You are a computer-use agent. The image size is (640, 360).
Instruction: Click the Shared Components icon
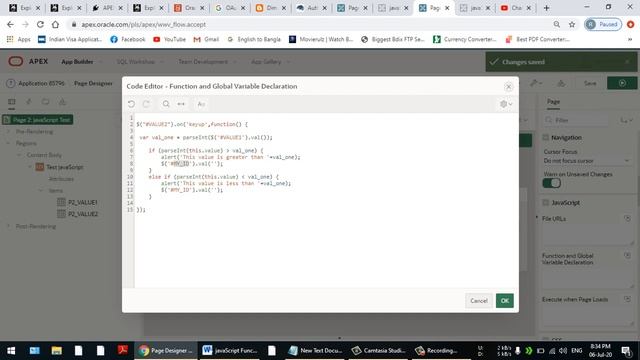[x=561, y=83]
